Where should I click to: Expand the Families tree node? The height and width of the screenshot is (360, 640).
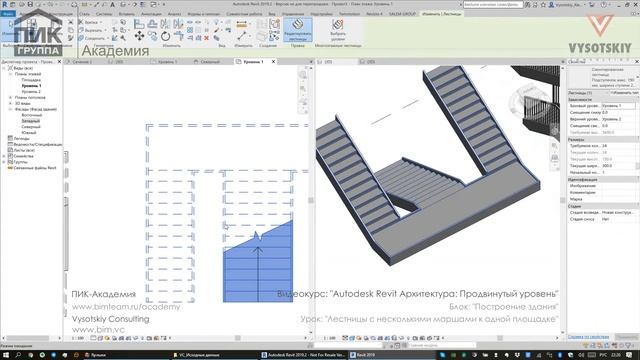click(4, 156)
